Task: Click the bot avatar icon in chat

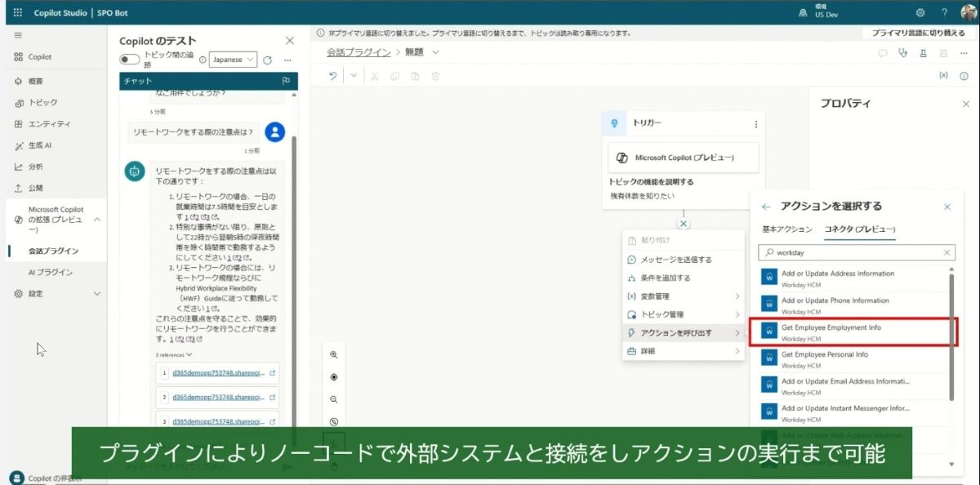Action: [x=135, y=171]
